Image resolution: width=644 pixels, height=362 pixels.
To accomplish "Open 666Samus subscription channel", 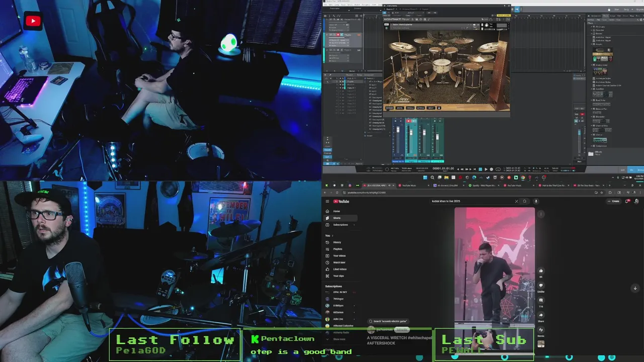I will pyautogui.click(x=338, y=312).
